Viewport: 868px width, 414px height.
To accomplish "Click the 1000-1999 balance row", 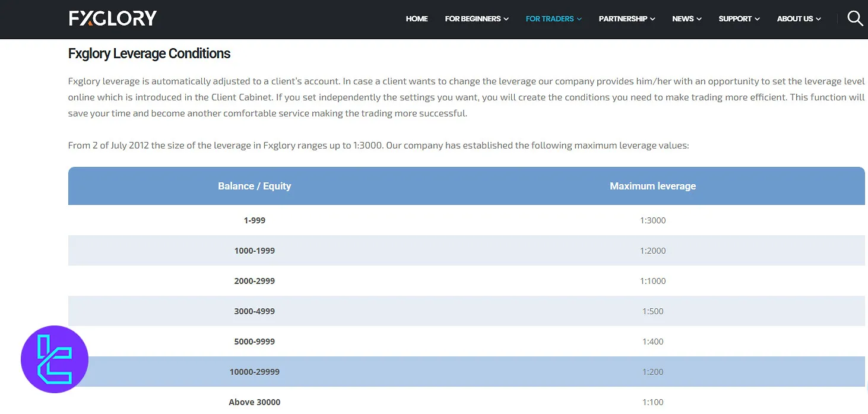I will click(x=254, y=251).
